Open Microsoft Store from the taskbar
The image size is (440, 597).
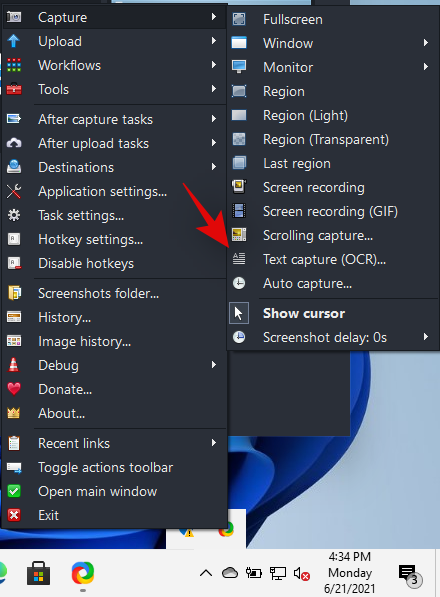[38, 573]
